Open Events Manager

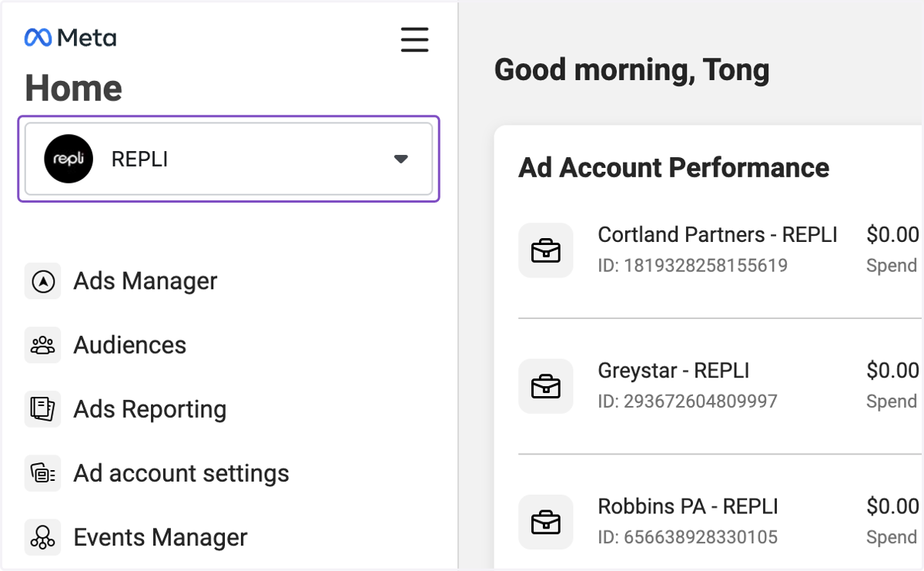coord(161,537)
